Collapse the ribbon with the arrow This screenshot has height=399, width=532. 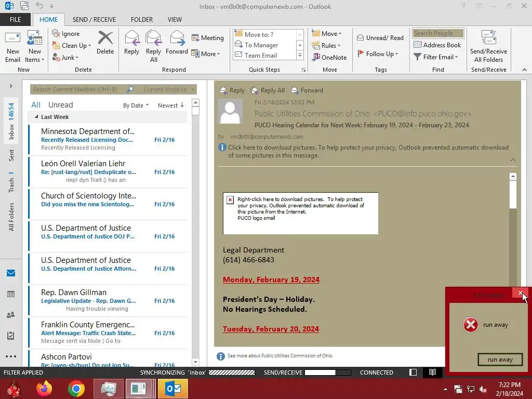[x=524, y=70]
